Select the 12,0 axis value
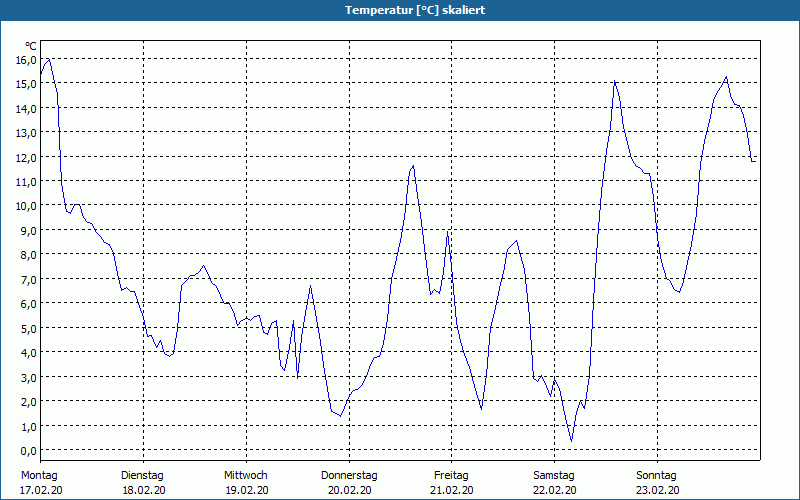 tap(26, 158)
